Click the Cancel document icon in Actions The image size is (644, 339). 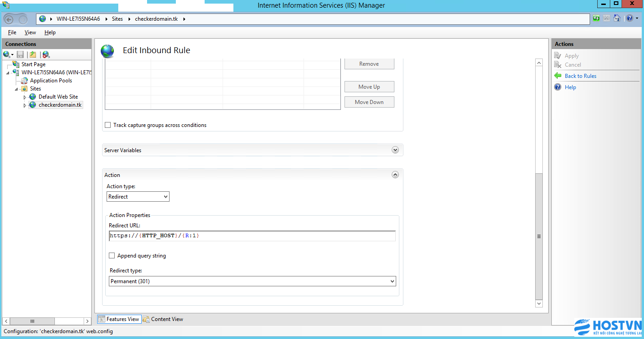[x=558, y=64]
